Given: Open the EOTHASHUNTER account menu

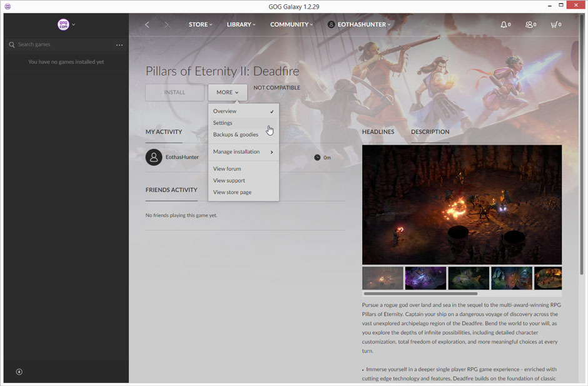Looking at the screenshot, I should click(x=364, y=24).
